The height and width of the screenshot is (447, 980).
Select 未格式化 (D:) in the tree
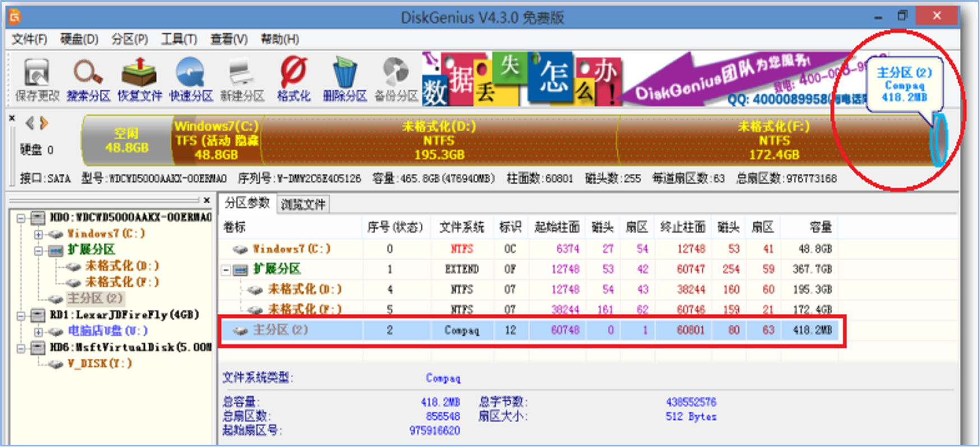122,266
